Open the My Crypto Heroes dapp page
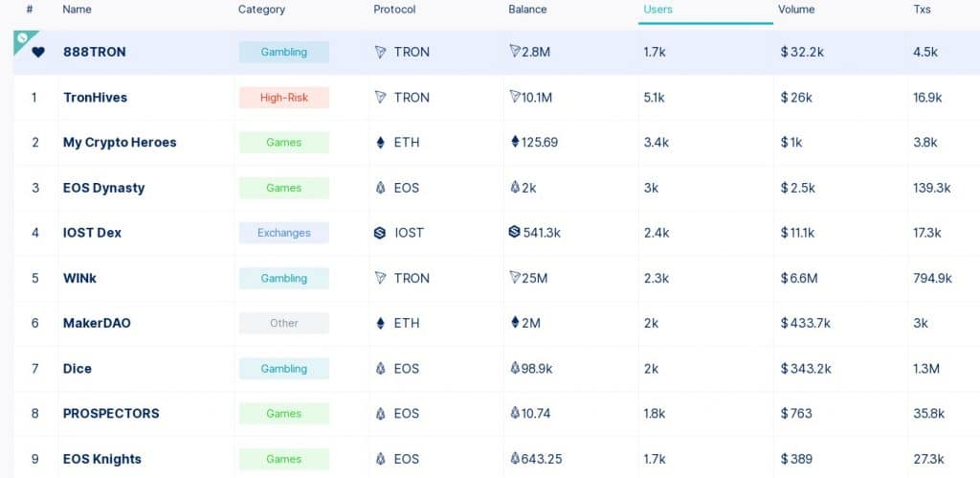The width and height of the screenshot is (980, 478). click(120, 143)
